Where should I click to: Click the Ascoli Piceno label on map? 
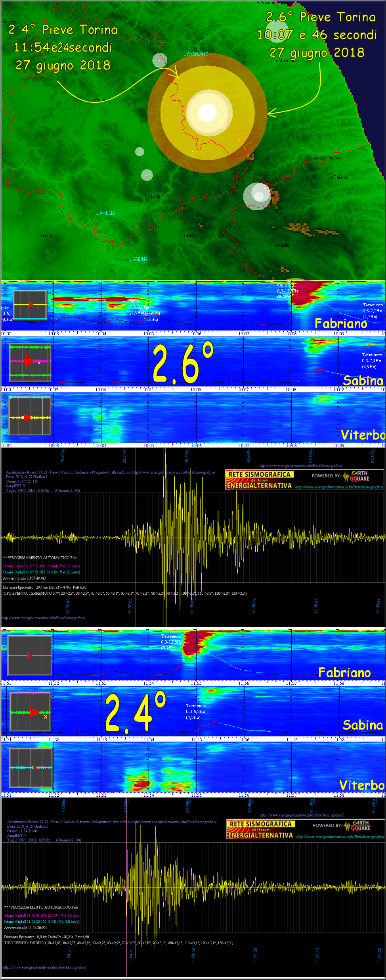coord(328,158)
